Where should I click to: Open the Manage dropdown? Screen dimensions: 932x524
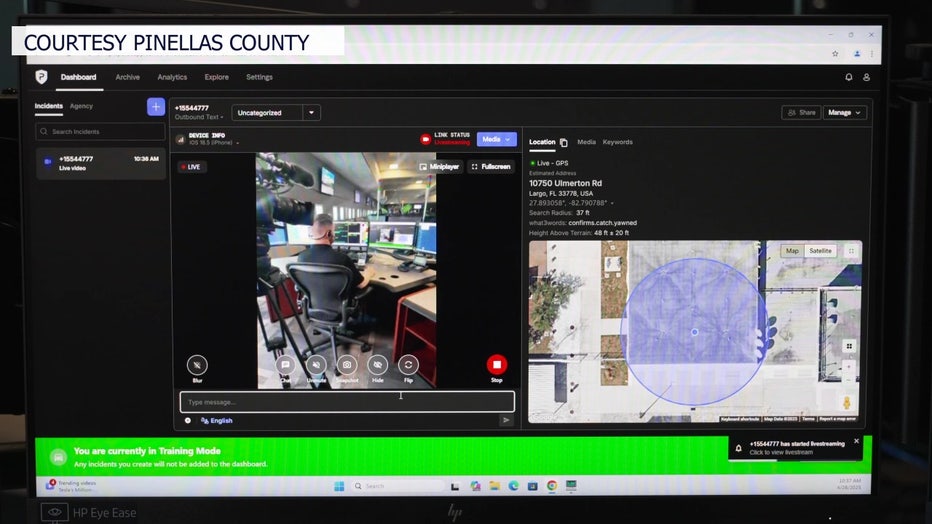click(x=845, y=112)
